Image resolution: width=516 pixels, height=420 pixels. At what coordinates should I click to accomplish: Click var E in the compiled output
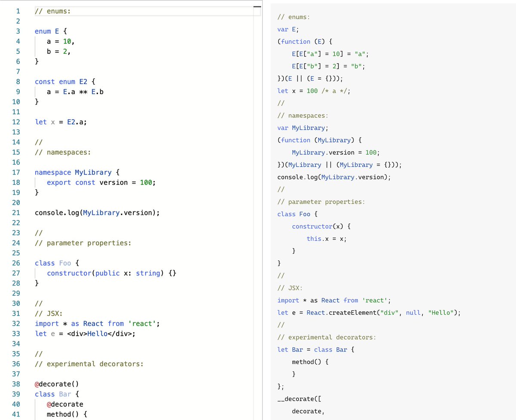(x=286, y=29)
